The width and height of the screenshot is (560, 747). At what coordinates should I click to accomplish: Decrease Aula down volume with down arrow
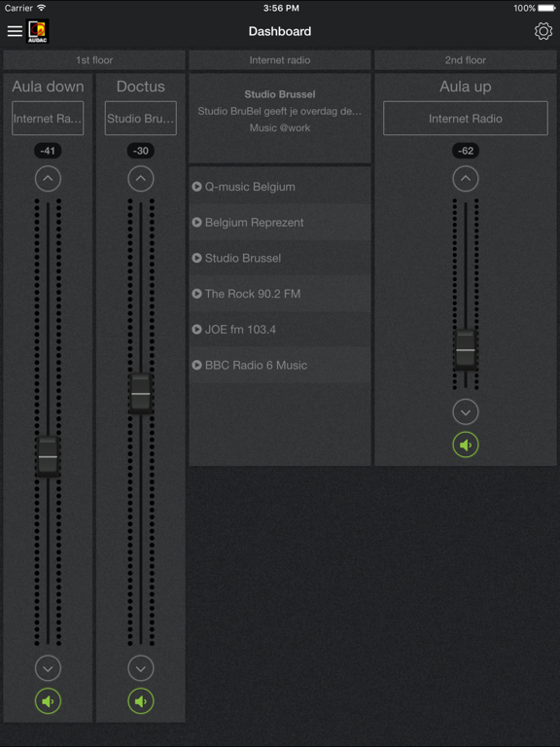48,668
